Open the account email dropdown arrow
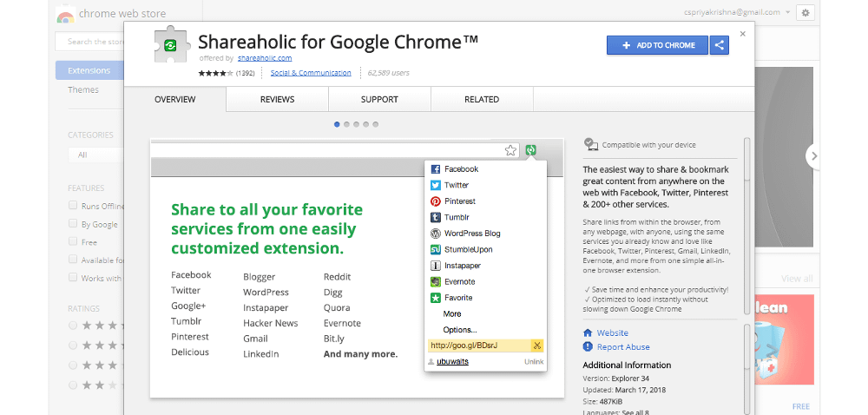This screenshot has height=415, width=868. click(787, 12)
